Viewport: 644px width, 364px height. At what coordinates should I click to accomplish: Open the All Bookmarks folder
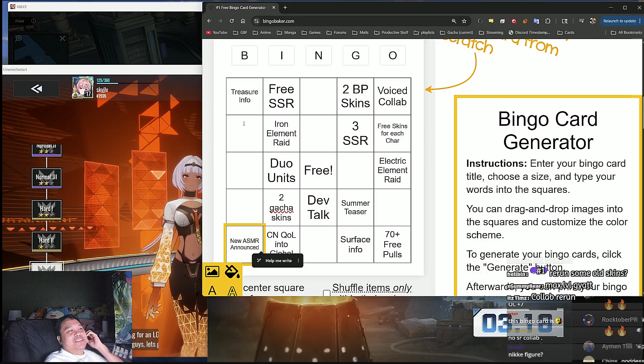pos(627,32)
